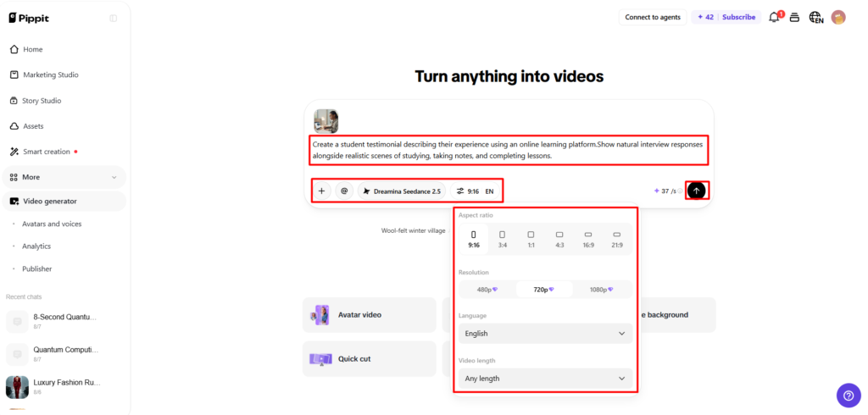Select the 16:9 aspect ratio

click(588, 239)
